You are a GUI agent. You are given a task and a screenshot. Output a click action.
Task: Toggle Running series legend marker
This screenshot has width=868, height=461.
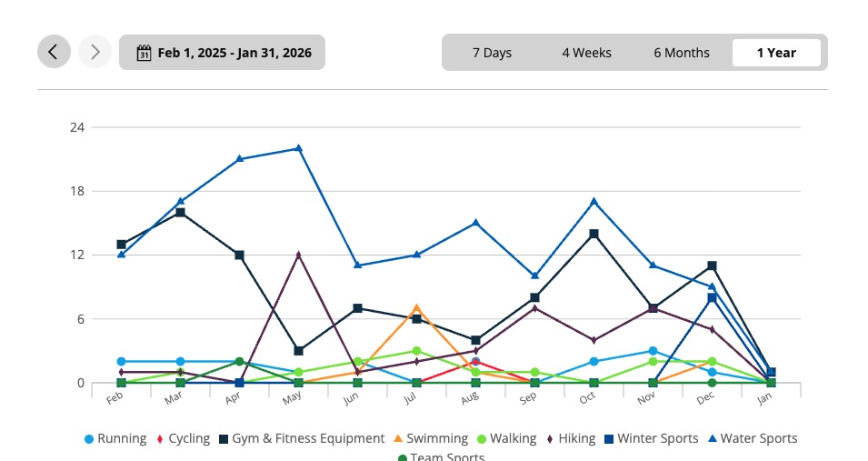pos(88,439)
